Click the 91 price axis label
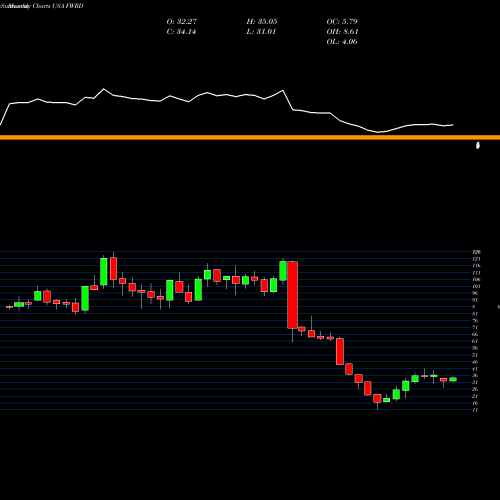This screenshot has width=500, height=500. click(475, 300)
